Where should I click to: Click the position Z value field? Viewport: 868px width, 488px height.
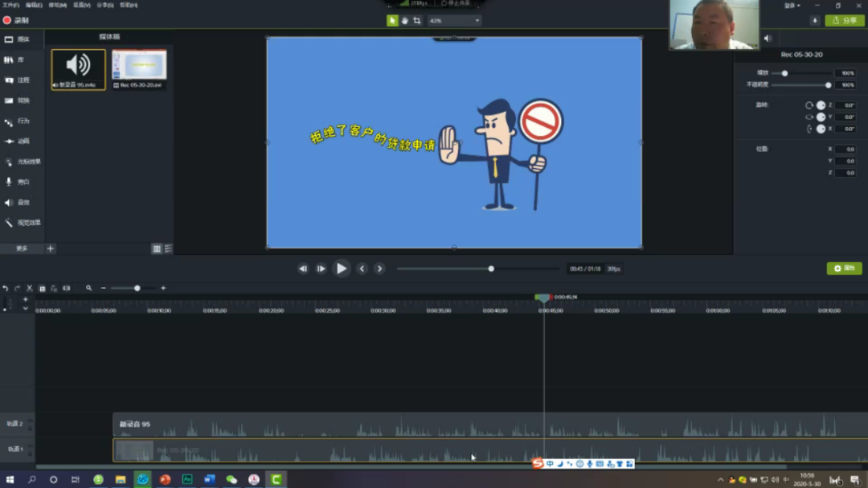[846, 173]
